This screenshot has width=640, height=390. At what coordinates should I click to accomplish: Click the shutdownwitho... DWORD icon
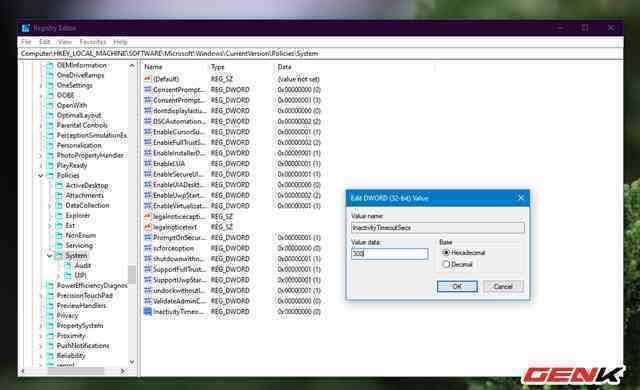148,259
